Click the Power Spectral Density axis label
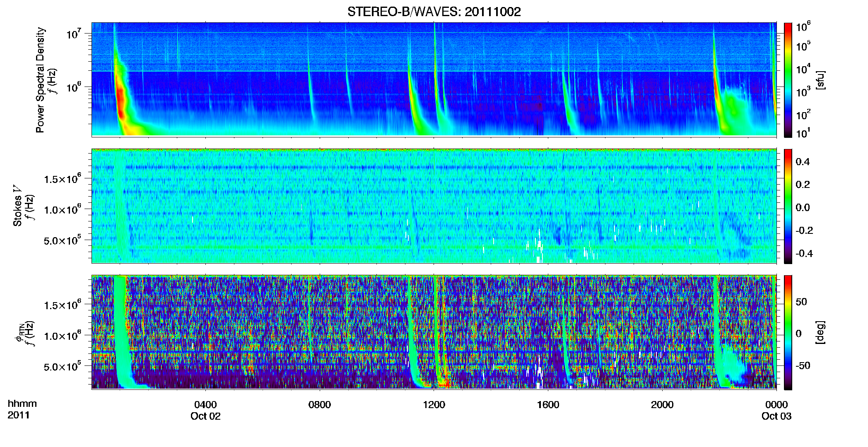This screenshot has height=447, width=868. point(40,80)
